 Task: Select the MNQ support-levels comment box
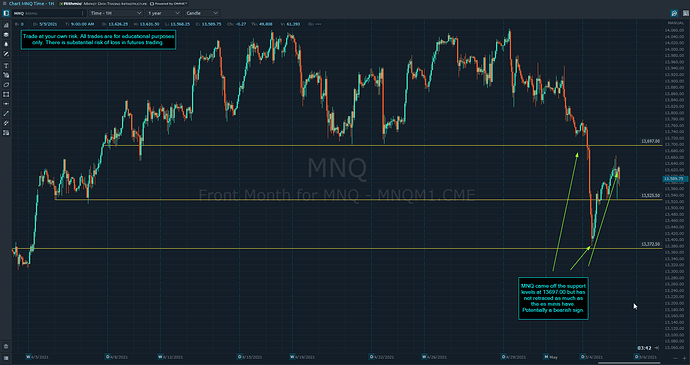(553, 298)
